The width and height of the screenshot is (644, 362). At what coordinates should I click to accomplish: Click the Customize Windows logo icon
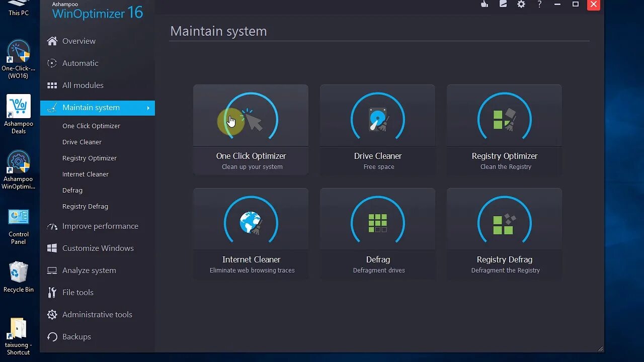point(52,248)
